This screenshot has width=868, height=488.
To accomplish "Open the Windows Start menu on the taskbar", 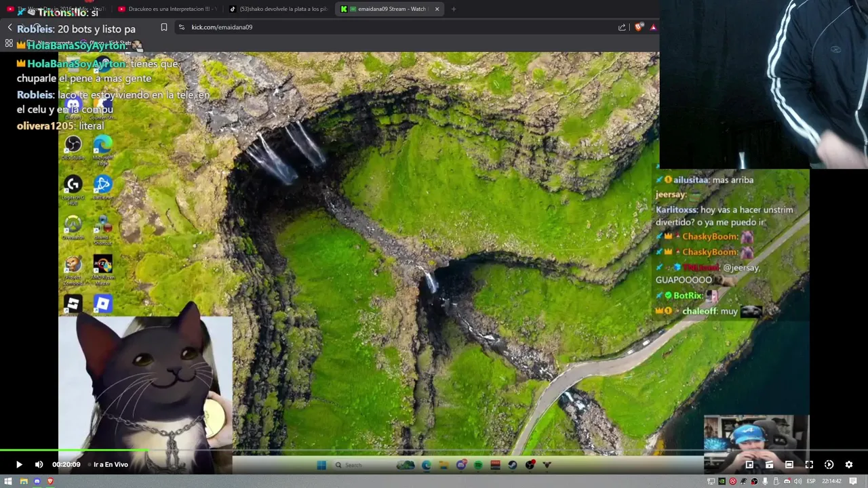I will (8, 481).
